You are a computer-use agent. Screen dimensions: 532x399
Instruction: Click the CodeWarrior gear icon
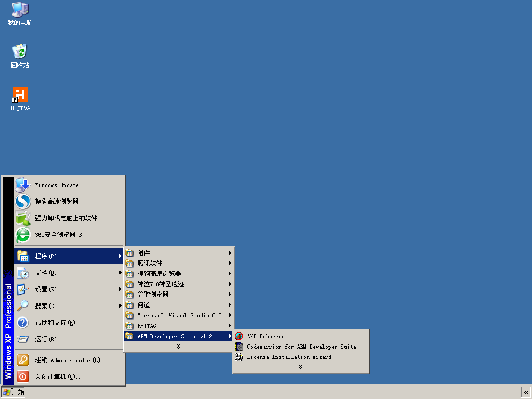coord(239,347)
